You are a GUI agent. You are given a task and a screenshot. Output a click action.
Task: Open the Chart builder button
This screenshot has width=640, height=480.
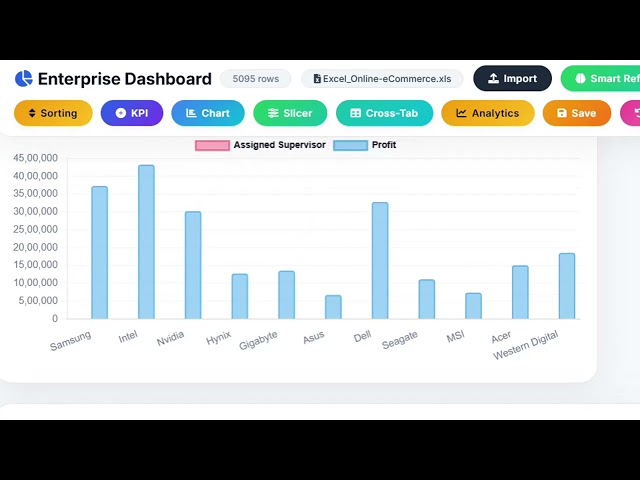pos(208,113)
